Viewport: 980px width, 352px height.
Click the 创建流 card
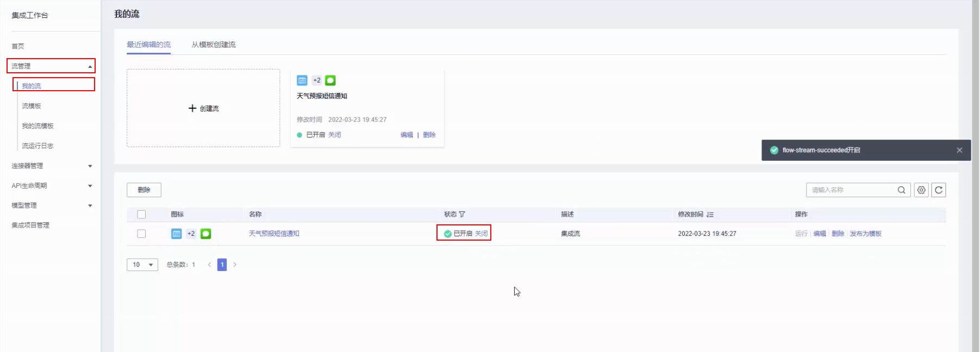[x=203, y=108]
